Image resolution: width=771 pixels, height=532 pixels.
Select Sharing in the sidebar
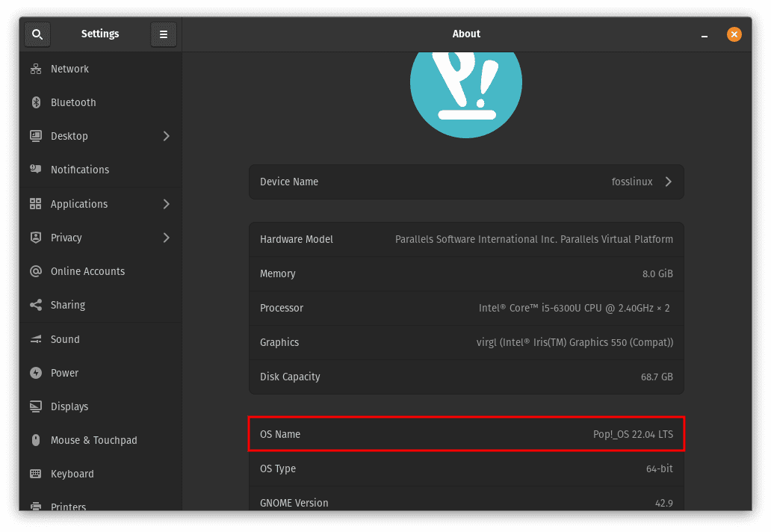[101, 305]
